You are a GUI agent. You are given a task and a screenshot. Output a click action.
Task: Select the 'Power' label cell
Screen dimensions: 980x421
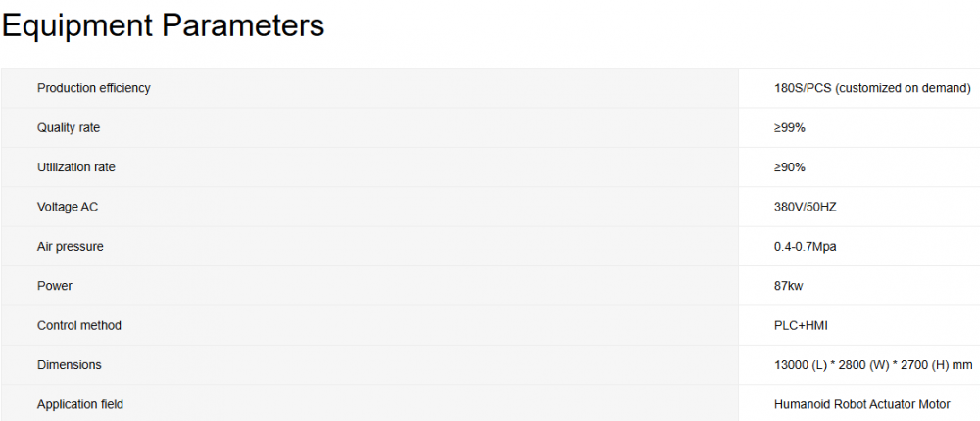tap(55, 286)
